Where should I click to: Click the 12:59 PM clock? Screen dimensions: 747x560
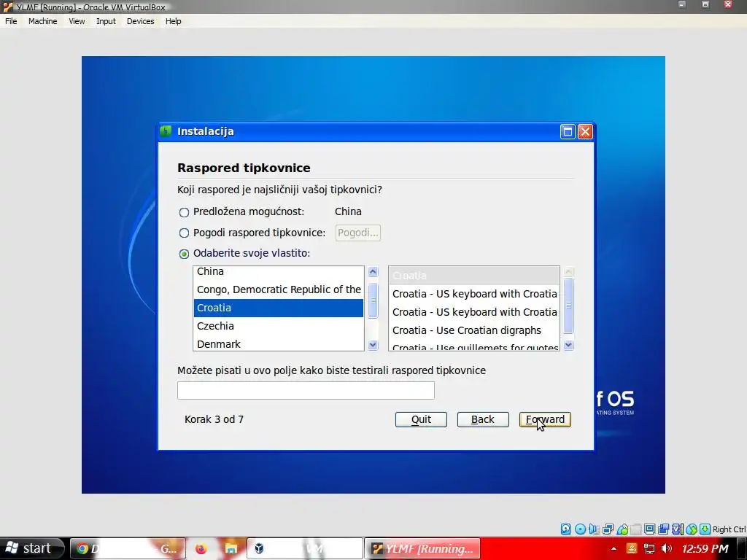click(x=705, y=548)
